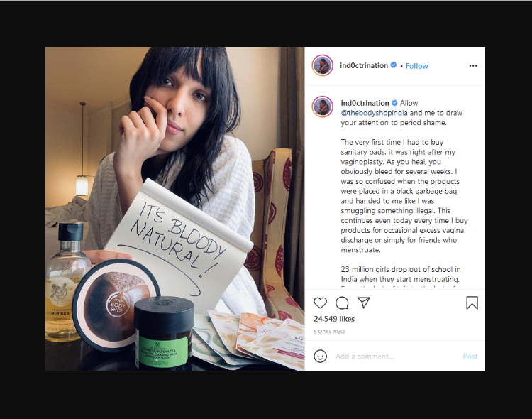This screenshot has height=419, width=532.
Task: Click the verified badge in the caption
Action: [x=394, y=103]
